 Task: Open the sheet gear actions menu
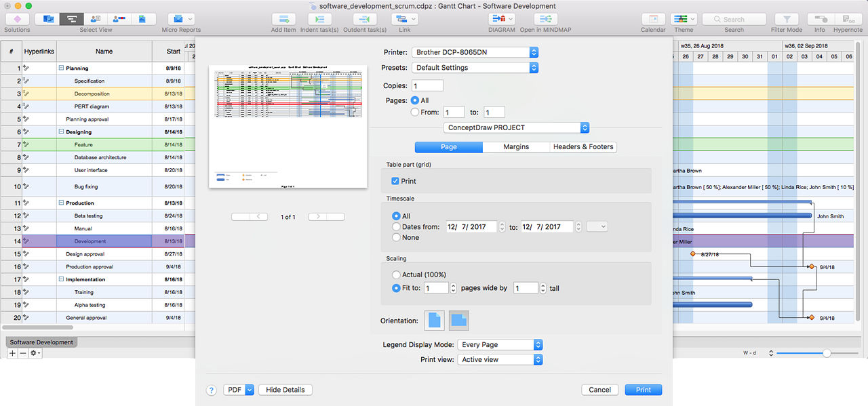35,353
